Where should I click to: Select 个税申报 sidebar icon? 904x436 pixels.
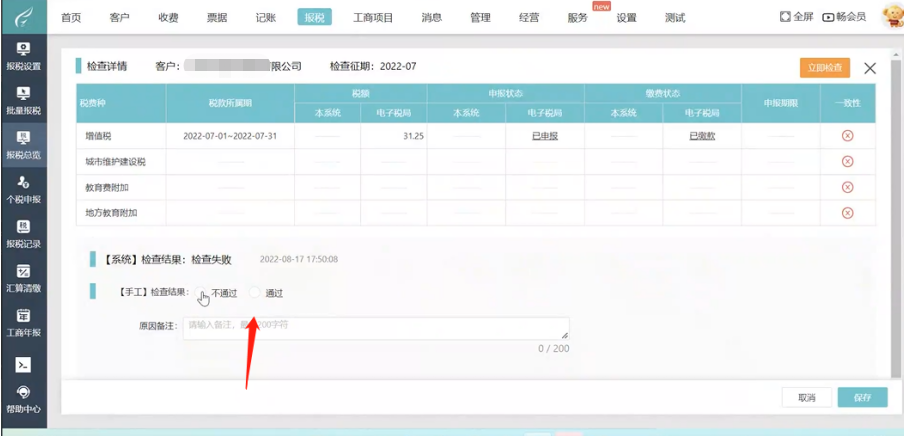(x=23, y=188)
